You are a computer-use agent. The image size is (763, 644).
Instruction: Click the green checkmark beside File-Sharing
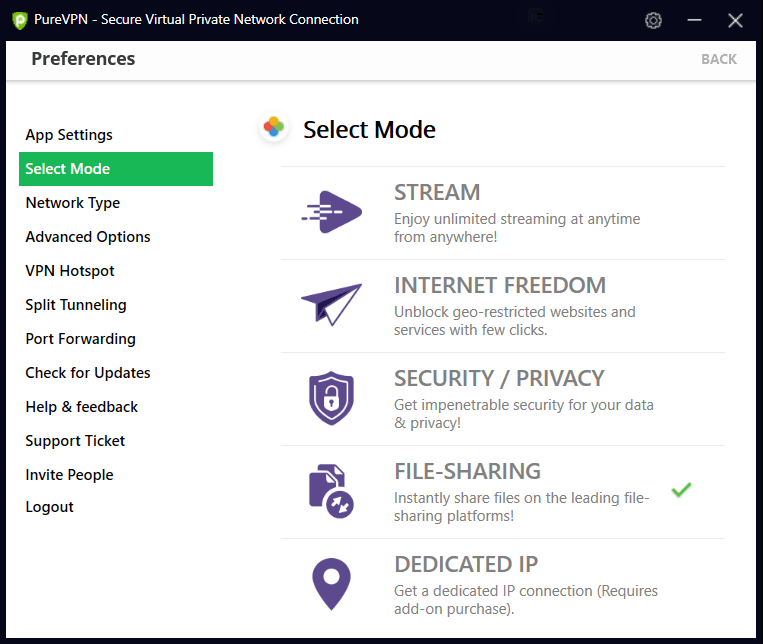(x=681, y=490)
